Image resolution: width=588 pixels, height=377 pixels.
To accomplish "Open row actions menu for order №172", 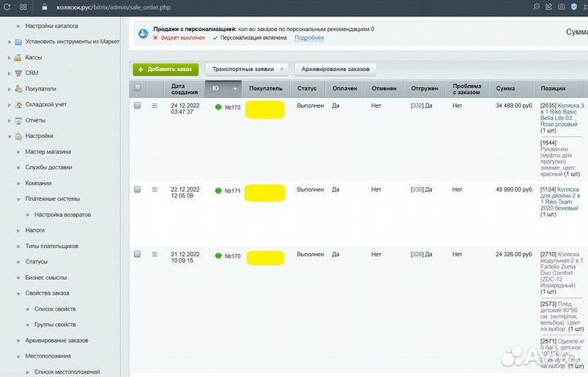I will (154, 106).
